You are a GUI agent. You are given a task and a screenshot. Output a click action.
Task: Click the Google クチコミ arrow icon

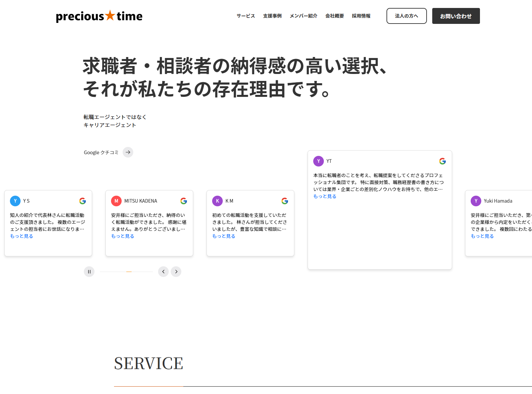[x=128, y=152]
